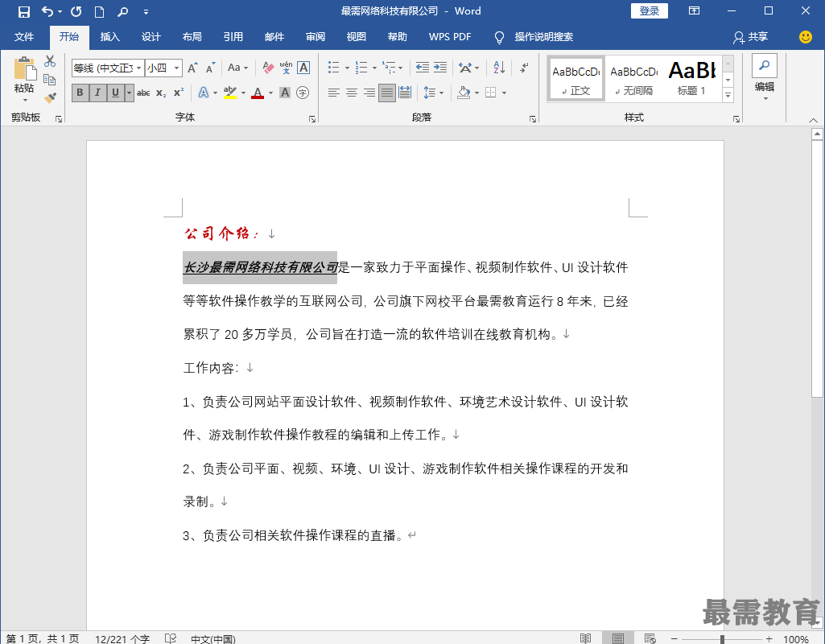Screen dimensions: 825x644
Task: Apply the 标题 1 style
Action: point(691,78)
